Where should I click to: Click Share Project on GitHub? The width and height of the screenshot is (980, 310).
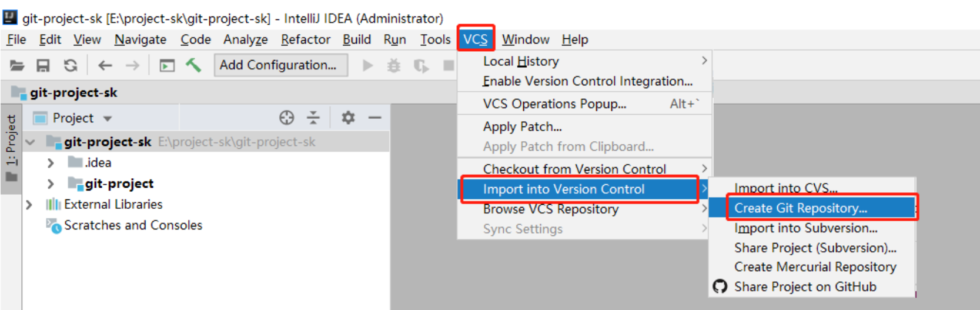pyautogui.click(x=805, y=287)
